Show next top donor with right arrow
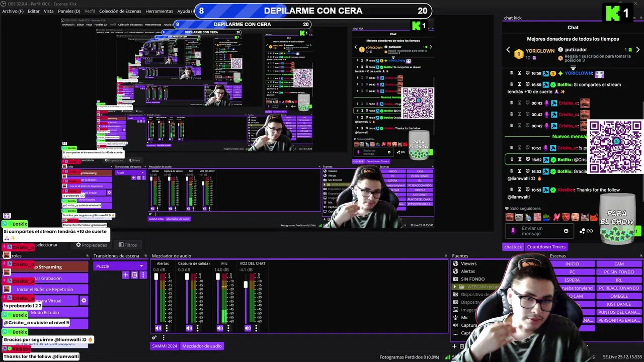This screenshot has height=362, width=644. coord(637,50)
